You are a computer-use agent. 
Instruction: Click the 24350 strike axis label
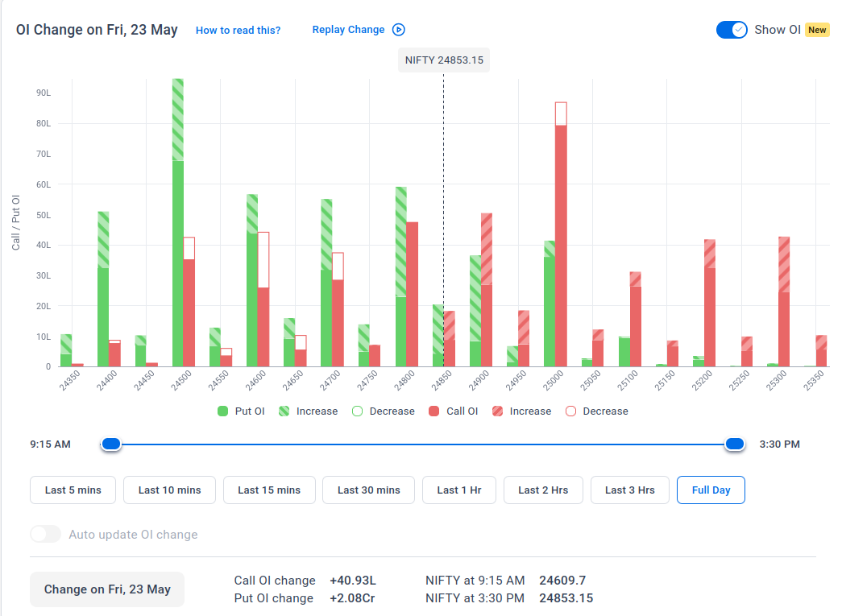(68, 380)
